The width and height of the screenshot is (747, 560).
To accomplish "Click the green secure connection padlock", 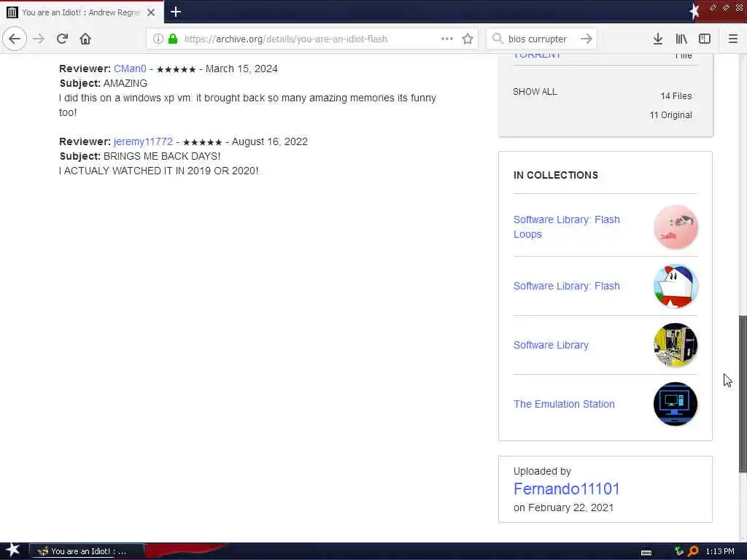I will point(173,39).
